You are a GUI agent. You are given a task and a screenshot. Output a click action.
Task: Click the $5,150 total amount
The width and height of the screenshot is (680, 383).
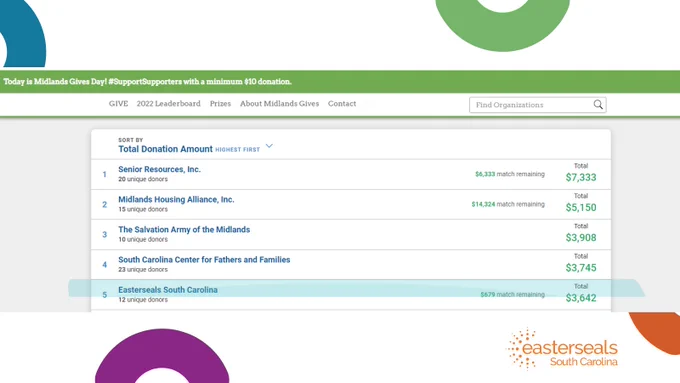tap(581, 208)
